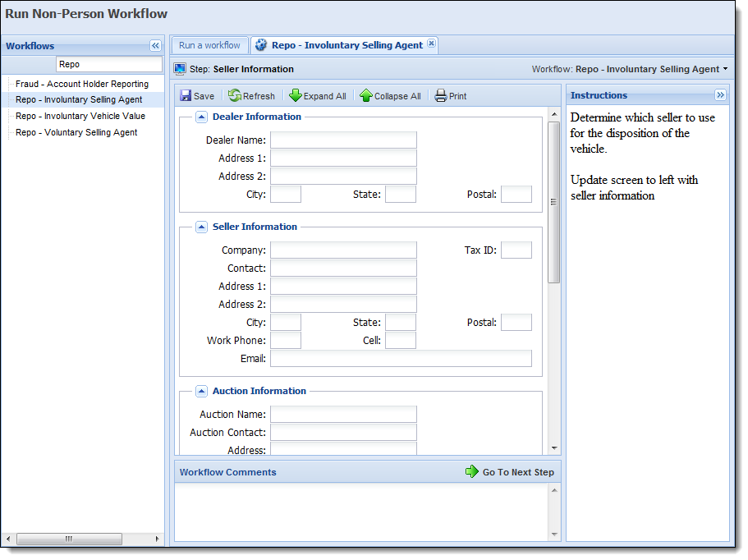The width and height of the screenshot is (748, 560).
Task: Open Repo - Voluntary Selling Agent workflow
Action: coord(76,132)
